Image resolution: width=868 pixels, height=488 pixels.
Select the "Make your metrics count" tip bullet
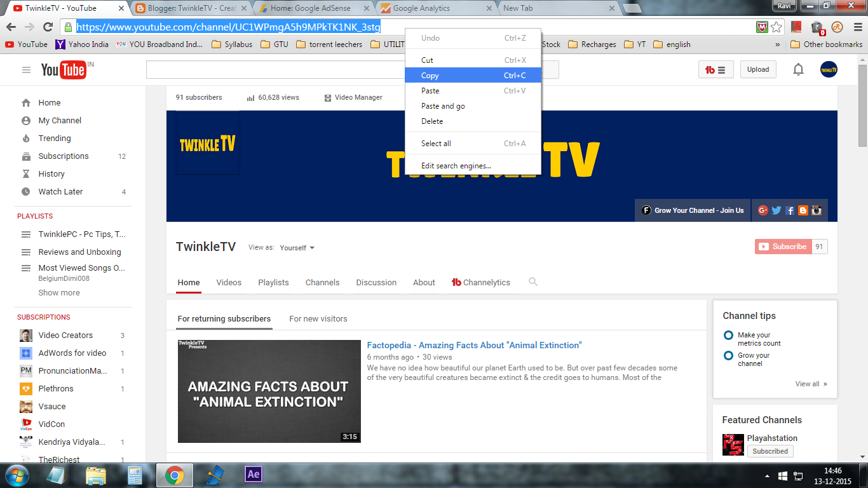(728, 335)
